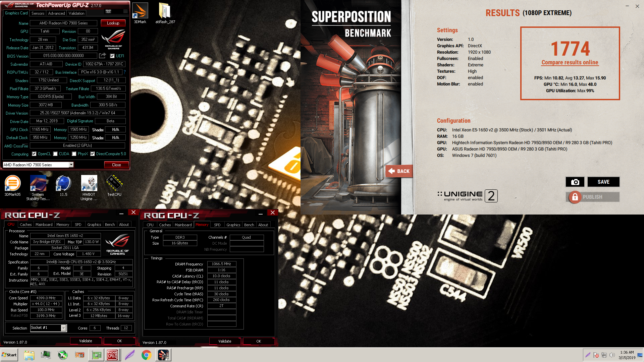Toggle the UEFI checkbox in GPU-Z

[x=112, y=56]
